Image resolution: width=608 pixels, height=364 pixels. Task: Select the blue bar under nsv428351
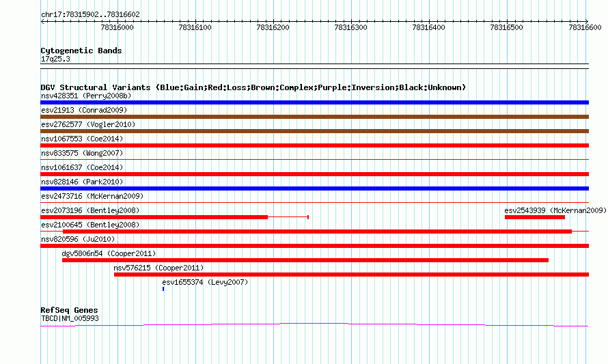pos(314,102)
